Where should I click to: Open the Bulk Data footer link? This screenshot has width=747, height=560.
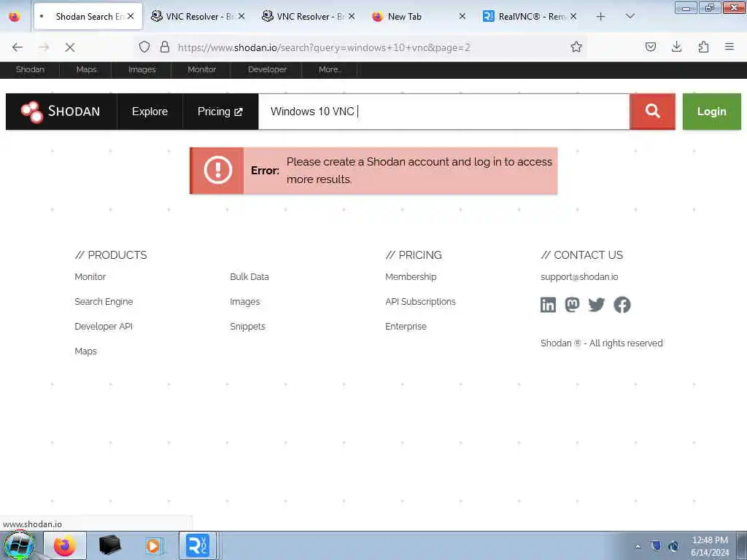pyautogui.click(x=249, y=276)
